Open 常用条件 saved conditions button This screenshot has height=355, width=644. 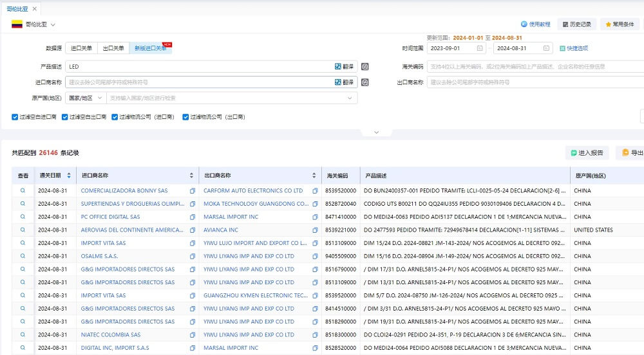point(620,24)
